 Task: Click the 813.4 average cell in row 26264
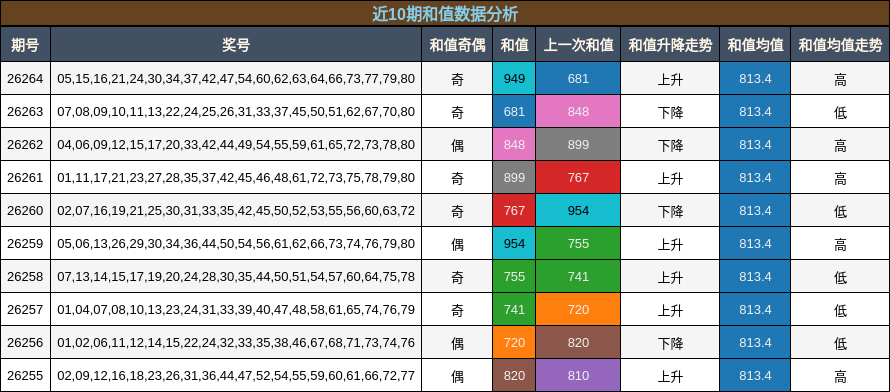coord(755,78)
